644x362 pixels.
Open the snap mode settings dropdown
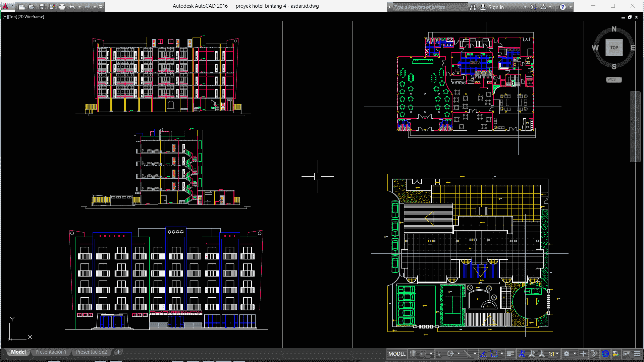(431, 354)
